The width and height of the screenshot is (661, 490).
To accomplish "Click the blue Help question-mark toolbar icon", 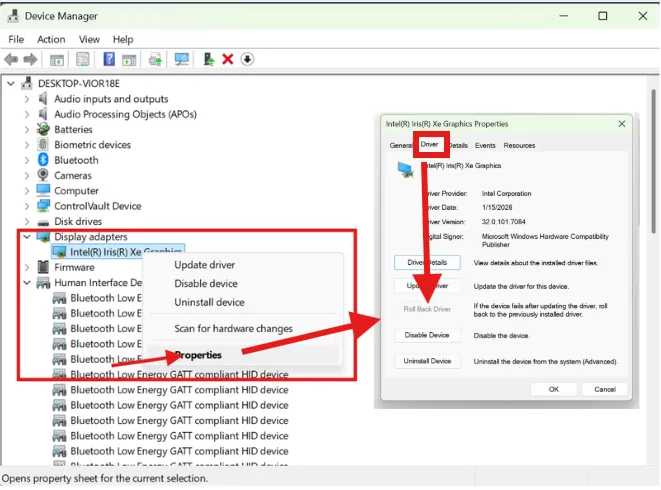I will [109, 59].
